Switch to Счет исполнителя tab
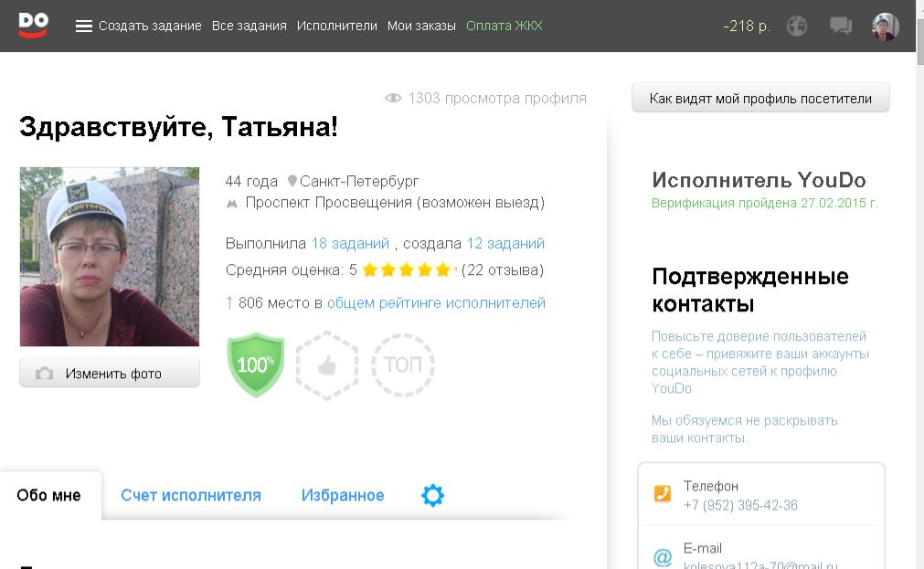Image resolution: width=924 pixels, height=569 pixels. (x=191, y=495)
